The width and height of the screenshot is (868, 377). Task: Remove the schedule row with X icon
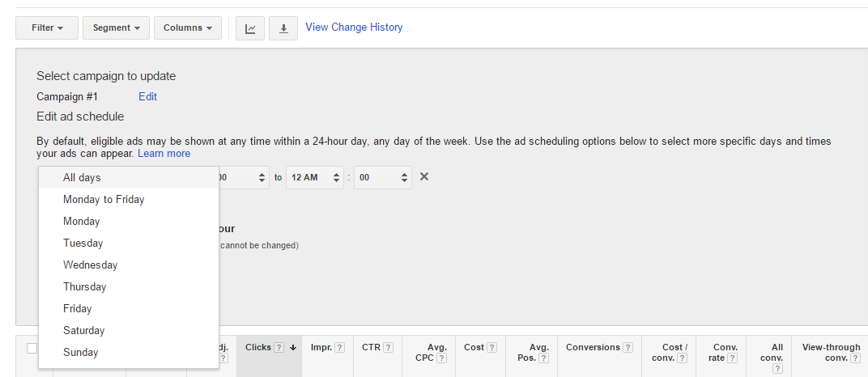click(x=424, y=177)
